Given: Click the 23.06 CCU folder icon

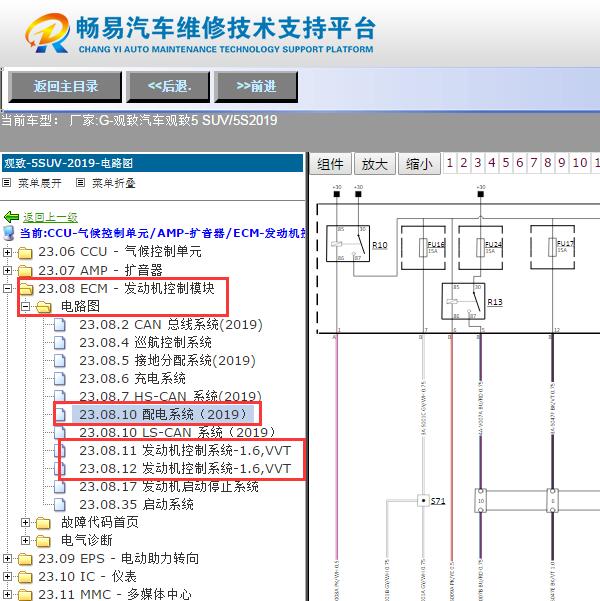Looking at the screenshot, I should (x=25, y=253).
